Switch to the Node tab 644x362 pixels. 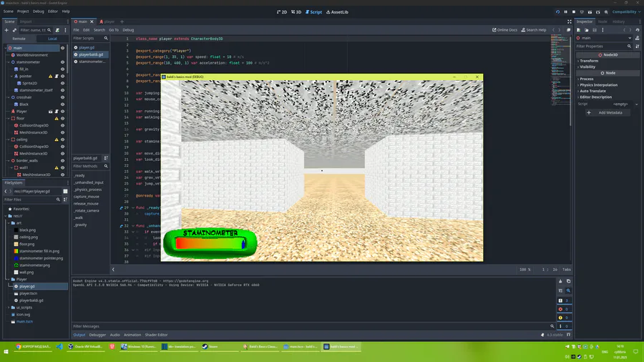click(602, 21)
